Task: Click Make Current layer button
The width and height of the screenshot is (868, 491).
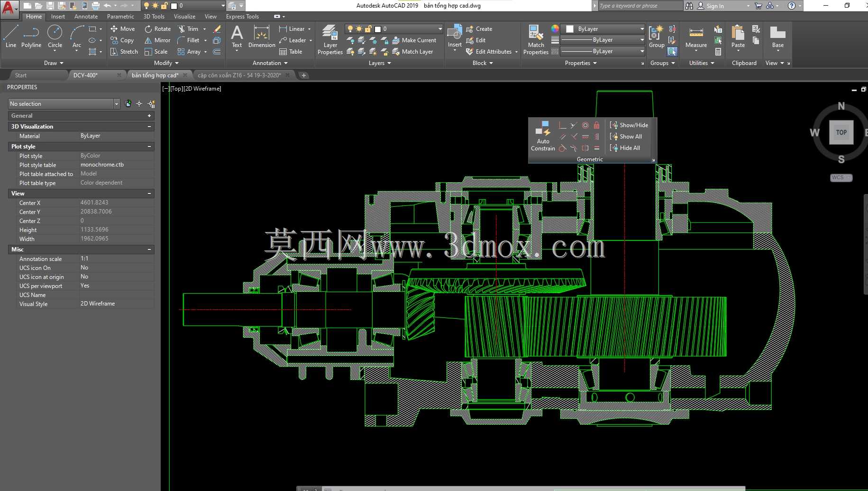Action: click(414, 40)
